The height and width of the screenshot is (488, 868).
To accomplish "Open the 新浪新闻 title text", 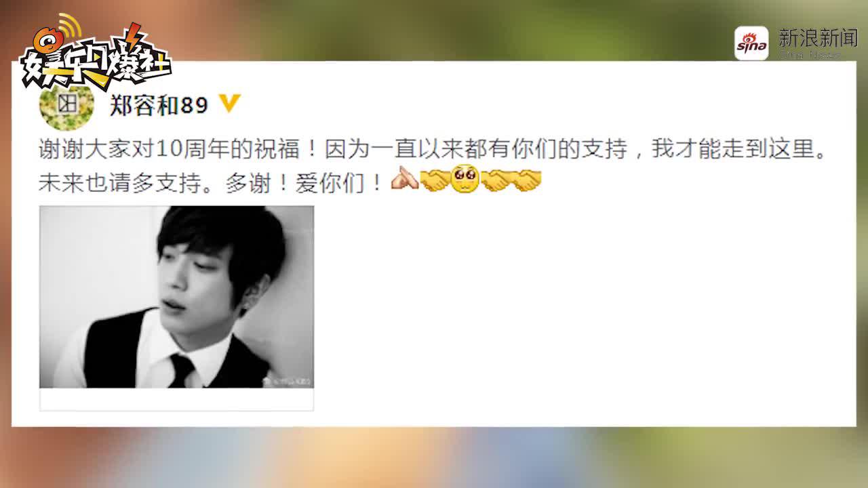I will (818, 37).
